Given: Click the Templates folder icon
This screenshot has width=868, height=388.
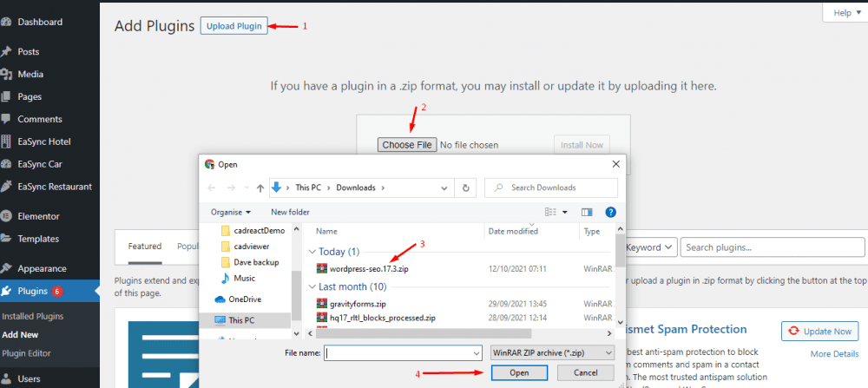Looking at the screenshot, I should click(x=6, y=239).
